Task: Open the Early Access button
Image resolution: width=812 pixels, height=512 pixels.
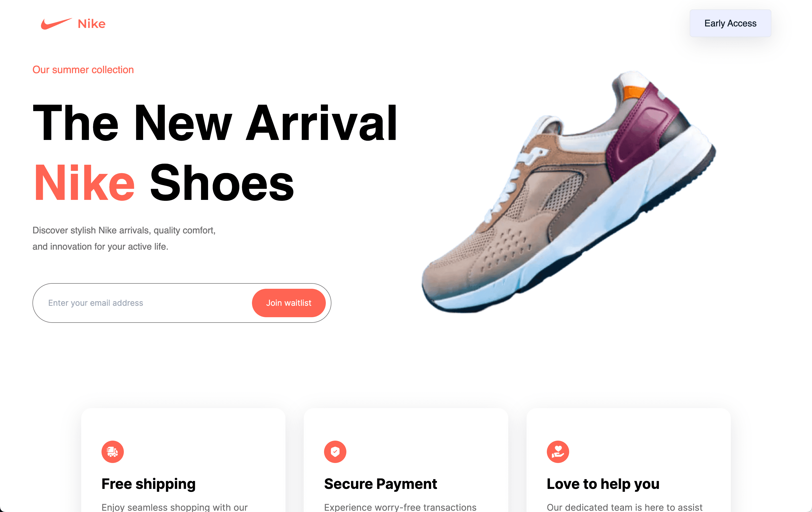Action: coord(730,23)
